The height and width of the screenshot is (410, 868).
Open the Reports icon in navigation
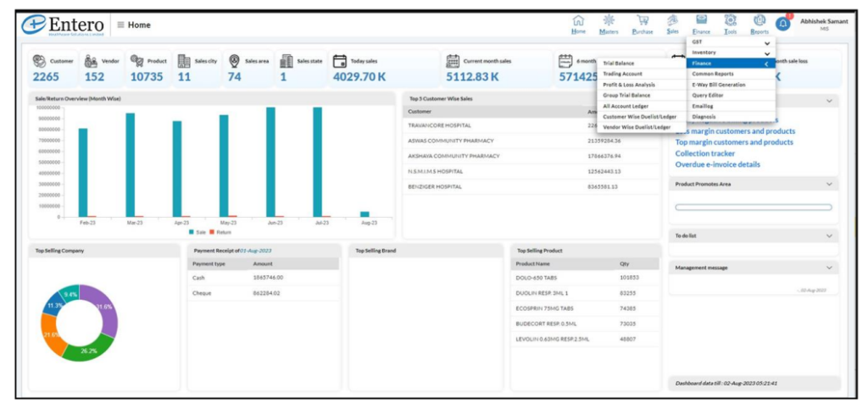point(759,21)
